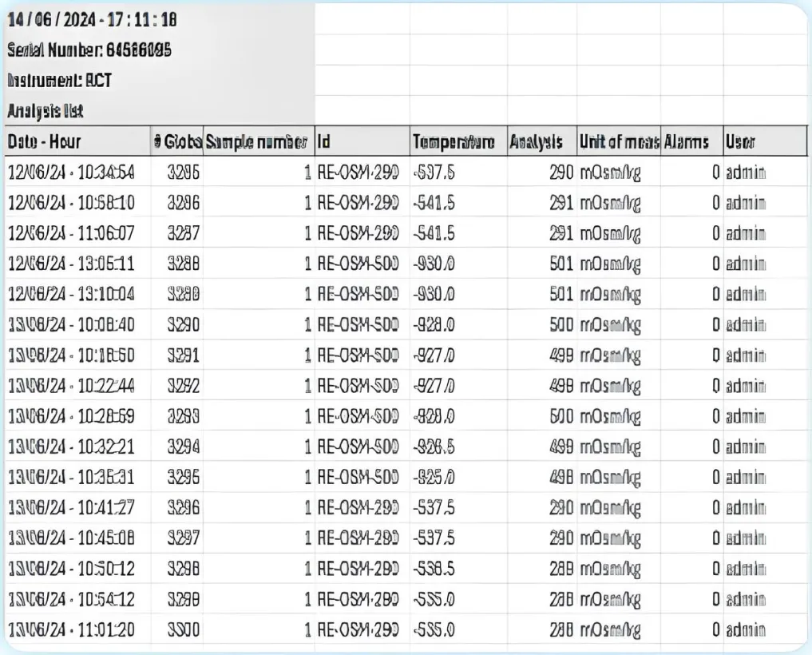Select the Date - Hour column header
The height and width of the screenshot is (655, 812).
tap(76, 142)
